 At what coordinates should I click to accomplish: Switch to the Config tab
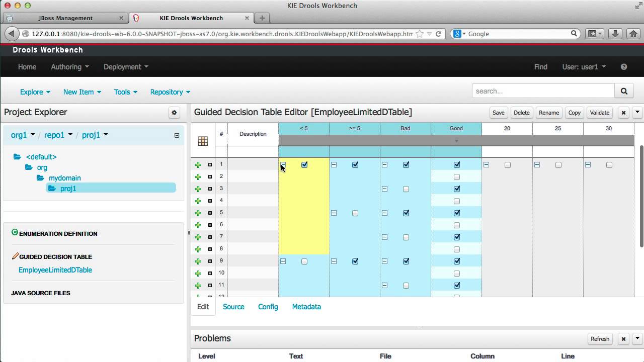pyautogui.click(x=268, y=307)
